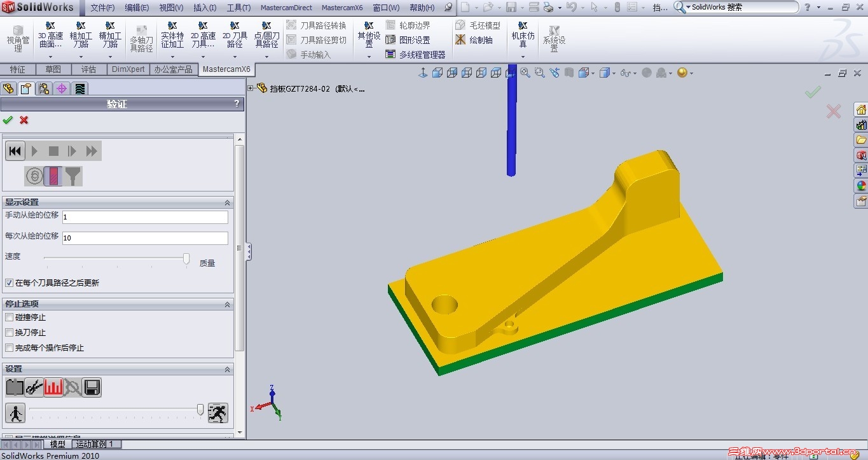868x460 pixels.
Task: Click the turbo mode circular icon
Action: (34, 176)
